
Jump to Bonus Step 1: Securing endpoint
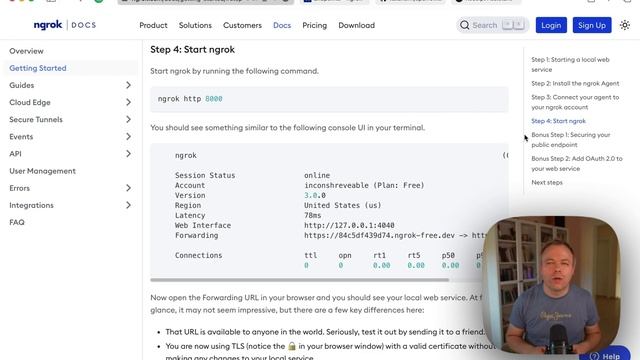[571, 140]
